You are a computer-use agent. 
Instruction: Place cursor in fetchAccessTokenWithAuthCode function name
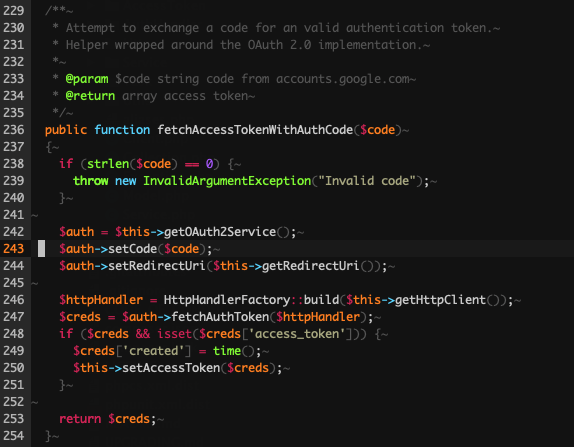[x=255, y=130]
